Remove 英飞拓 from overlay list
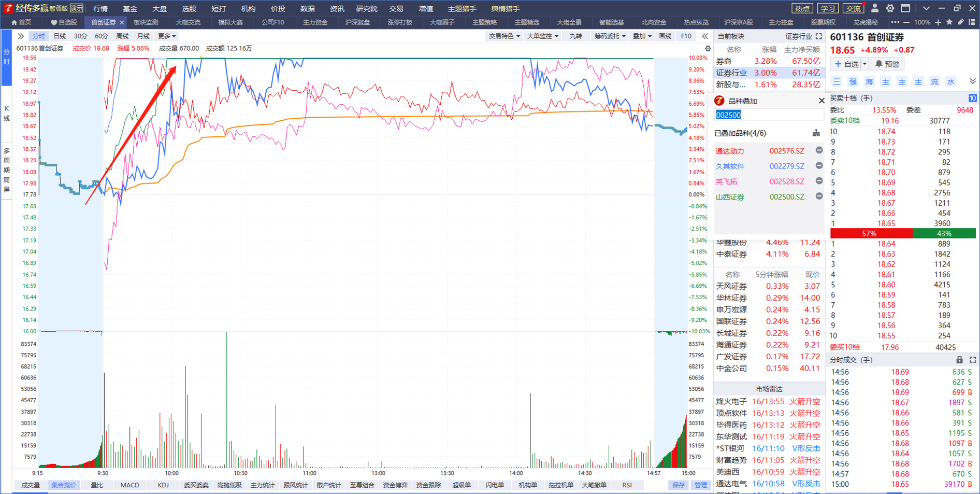This screenshot has width=980, height=494. (819, 181)
